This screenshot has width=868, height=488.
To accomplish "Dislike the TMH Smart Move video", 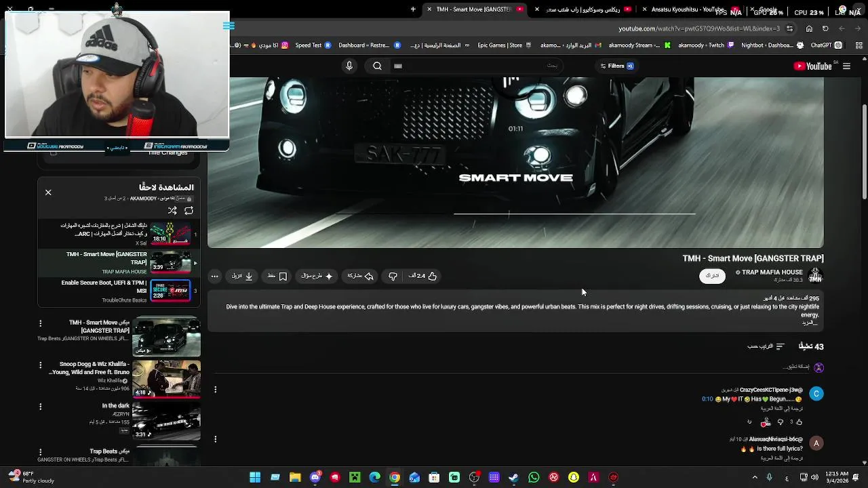I will tap(393, 276).
